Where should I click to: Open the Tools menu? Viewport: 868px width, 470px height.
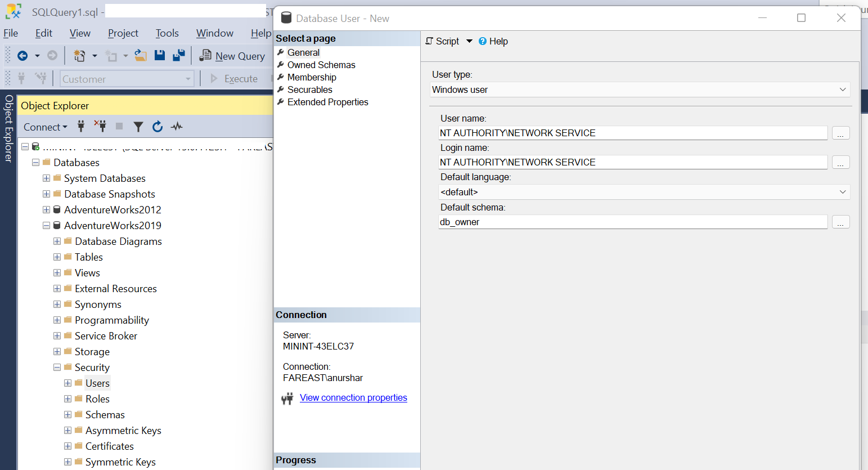(167, 33)
